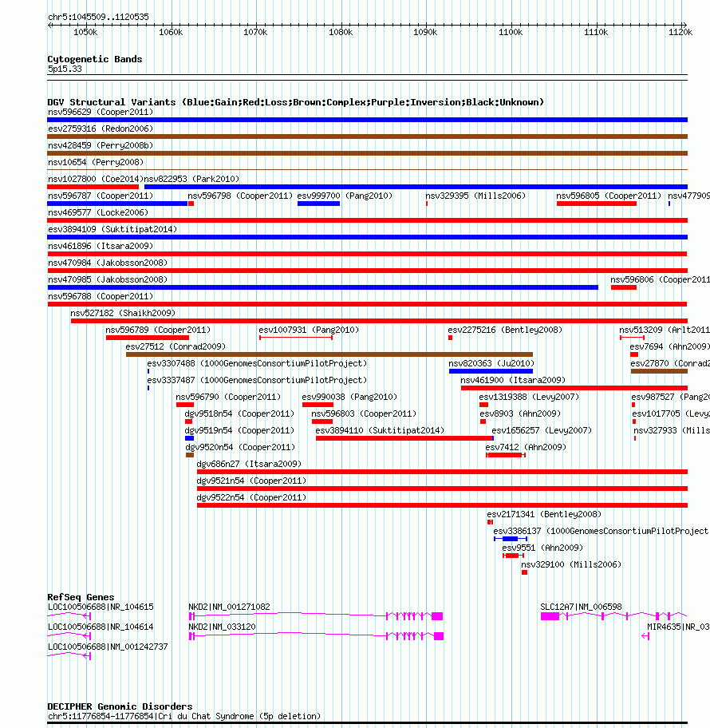710x728 pixels.
Task: Select the nsv822953 (Park2010) label
Action: coord(191,179)
